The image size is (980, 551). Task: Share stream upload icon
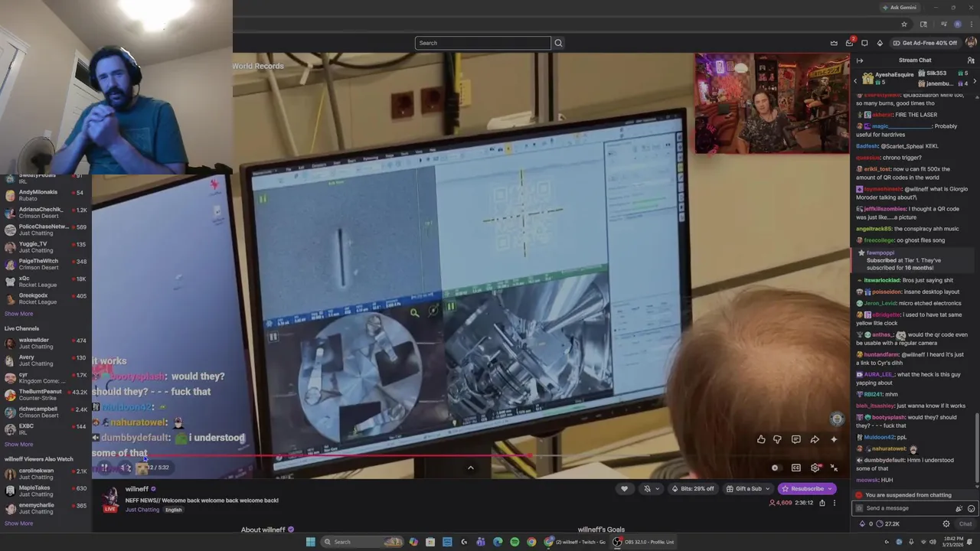[x=822, y=503]
